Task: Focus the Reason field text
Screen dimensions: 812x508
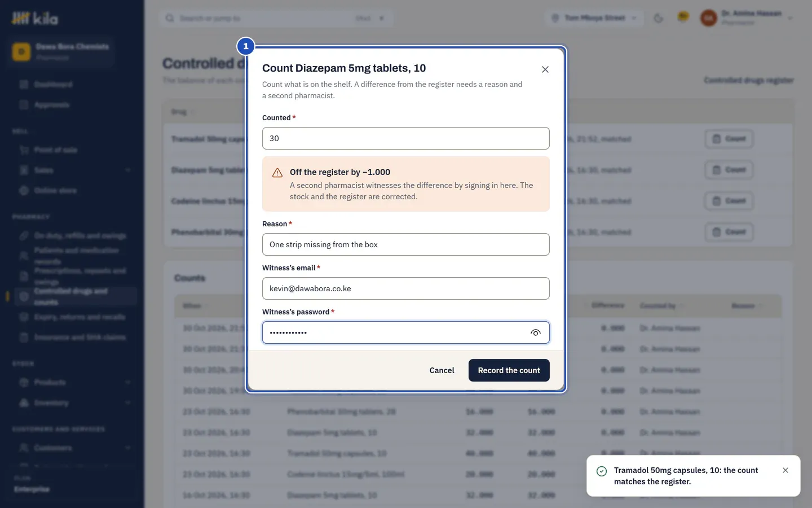Action: tap(405, 244)
